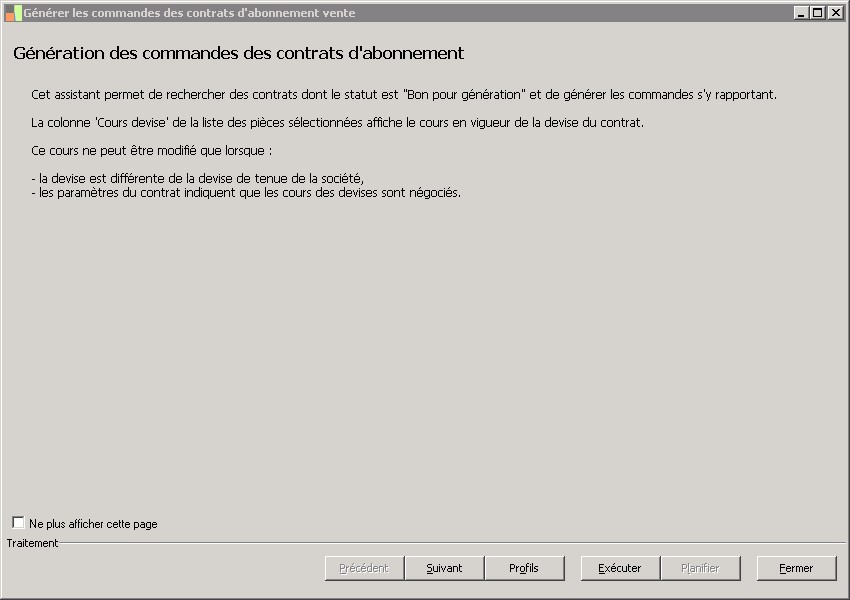The width and height of the screenshot is (850, 600).
Task: Click the 'Ne plus afficher cette page' label text
Action: coord(93,524)
